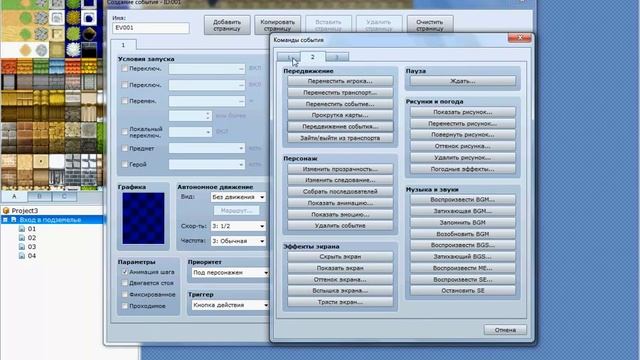The image size is (640, 360).
Task: Tick the Проходимое checkbox
Action: (124, 306)
